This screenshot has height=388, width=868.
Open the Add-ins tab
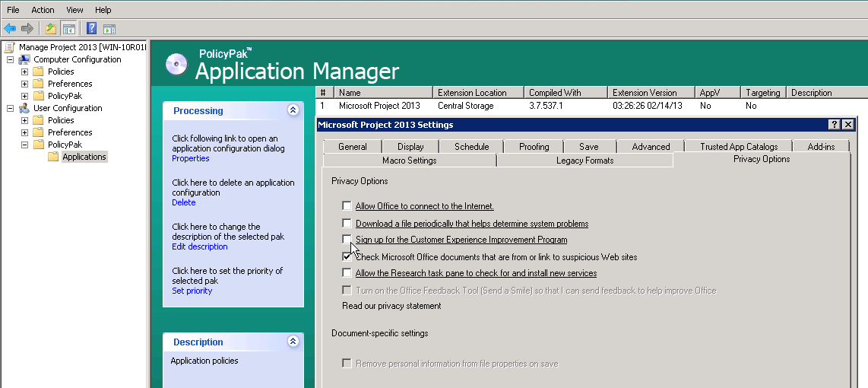(822, 146)
